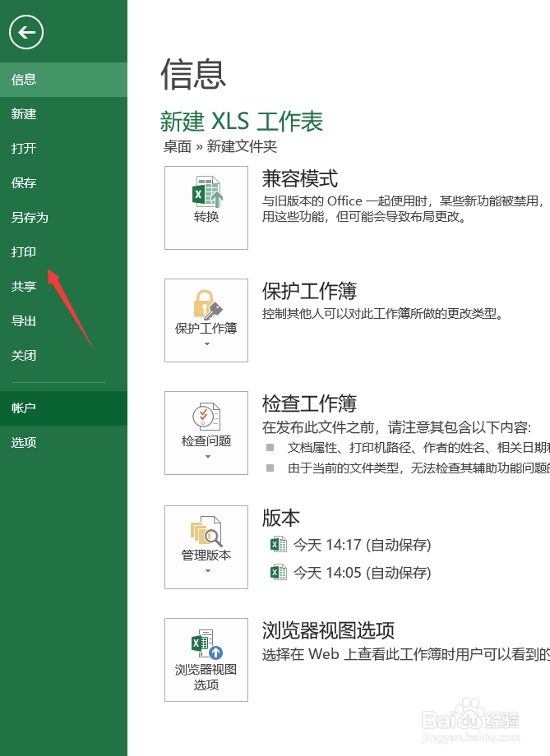This screenshot has height=756, width=550.
Task: Click 保存 in the sidebar
Action: coord(63,183)
